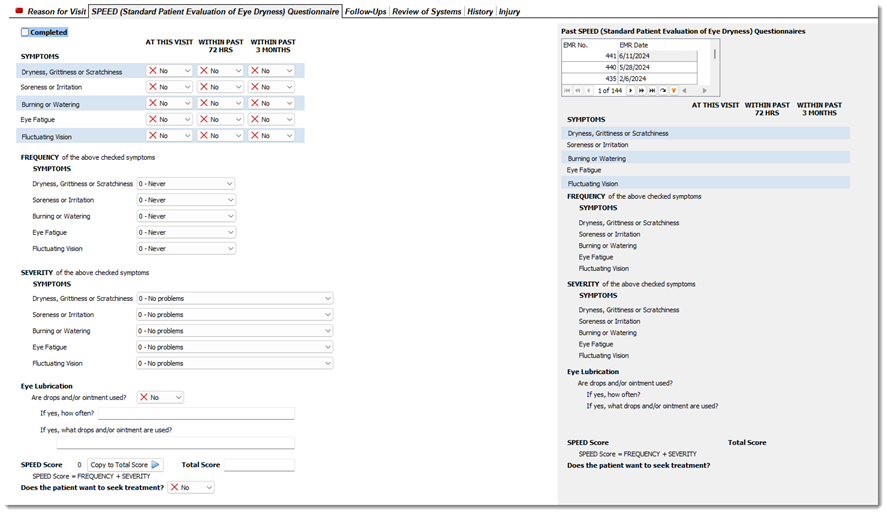Screen dimensions: 887x514
Task: Open frequency dropdown for Fluctuating Vision
Action: pyautogui.click(x=186, y=249)
